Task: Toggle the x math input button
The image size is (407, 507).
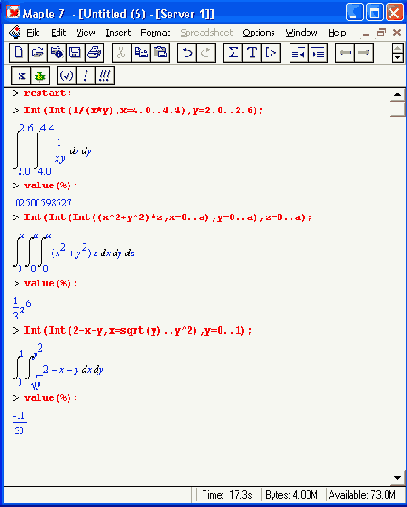Action: (21, 76)
